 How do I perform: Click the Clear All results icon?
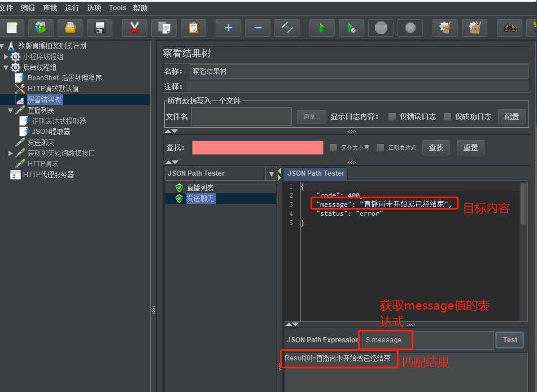pos(474,28)
